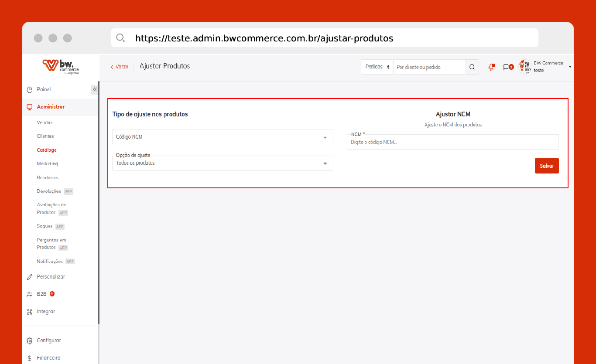Click the Configurar gear icon

pos(30,341)
